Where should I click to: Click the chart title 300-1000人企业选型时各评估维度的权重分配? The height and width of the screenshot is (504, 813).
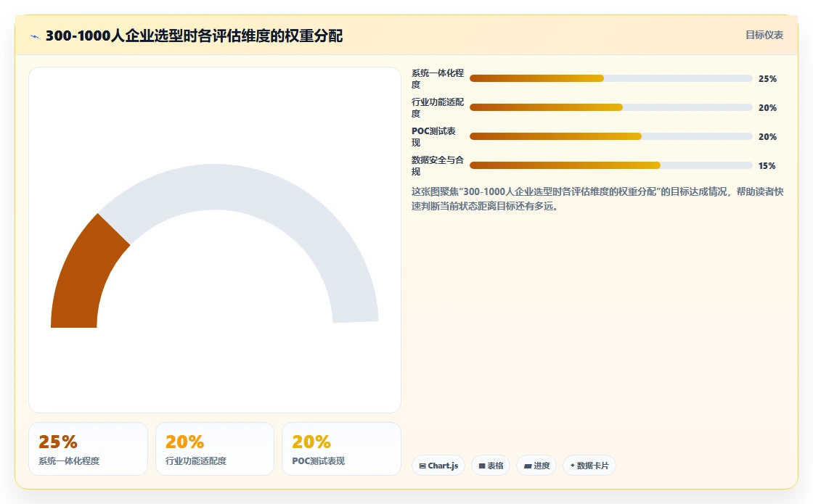pyautogui.click(x=194, y=36)
